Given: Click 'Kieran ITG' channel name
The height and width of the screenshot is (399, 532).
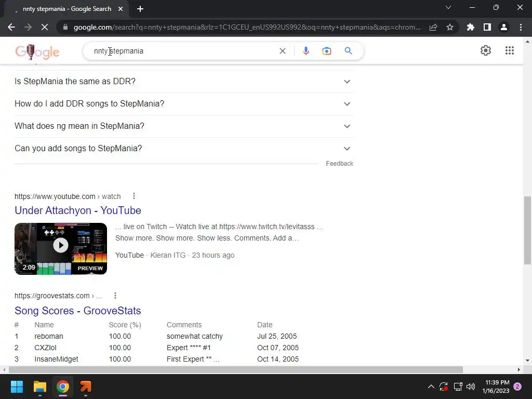Looking at the screenshot, I should [x=168, y=255].
